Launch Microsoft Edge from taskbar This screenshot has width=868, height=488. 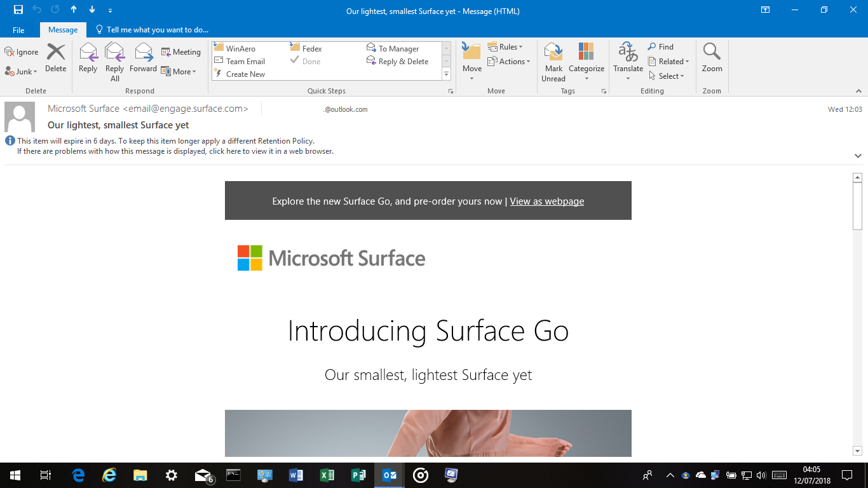tap(78, 475)
